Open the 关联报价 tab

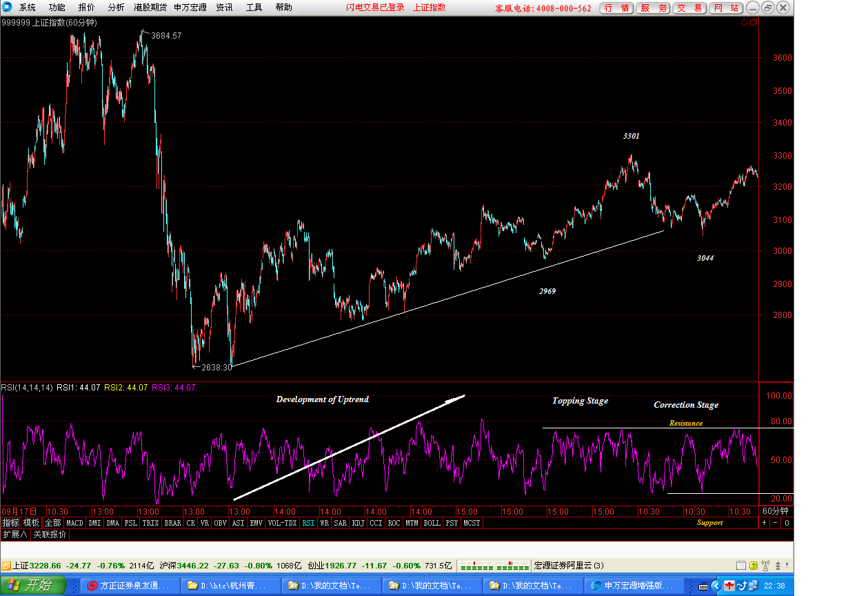50,534
